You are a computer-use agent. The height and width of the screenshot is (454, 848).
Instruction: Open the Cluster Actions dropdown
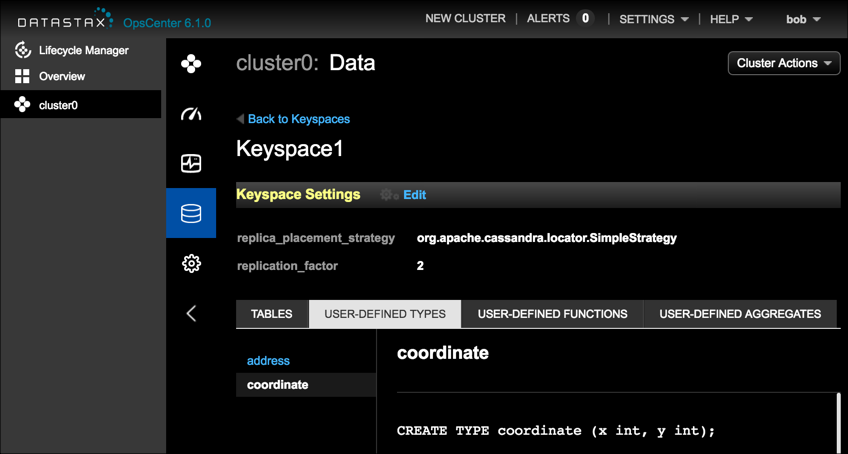coord(784,63)
